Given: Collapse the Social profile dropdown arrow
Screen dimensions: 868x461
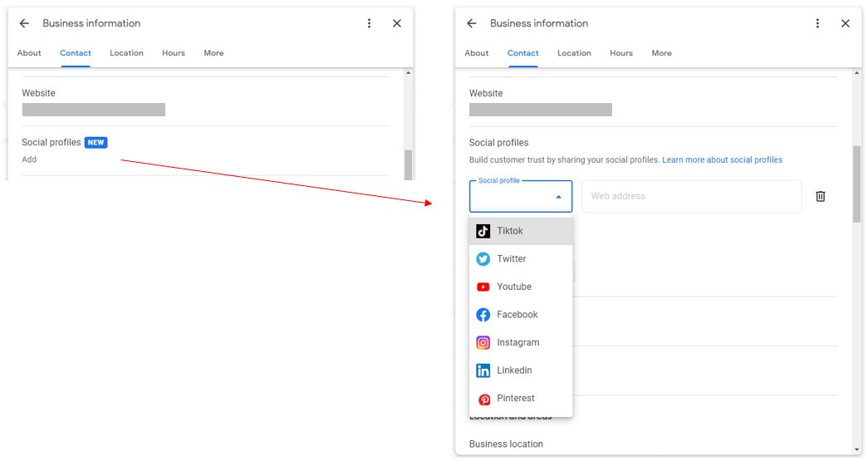Looking at the screenshot, I should pos(558,197).
